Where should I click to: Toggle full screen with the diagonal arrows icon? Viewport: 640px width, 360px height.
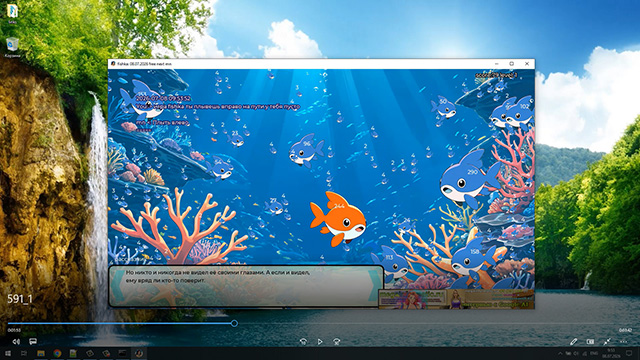[x=607, y=341]
